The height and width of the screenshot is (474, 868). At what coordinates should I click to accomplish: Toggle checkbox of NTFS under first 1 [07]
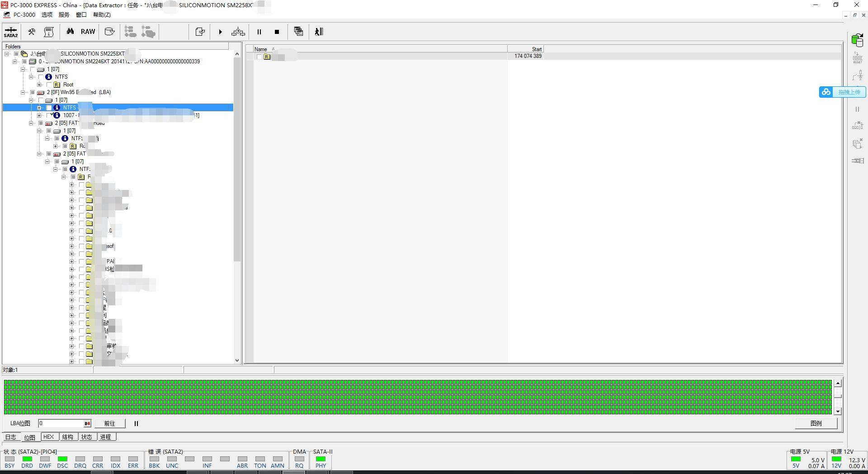41,77
